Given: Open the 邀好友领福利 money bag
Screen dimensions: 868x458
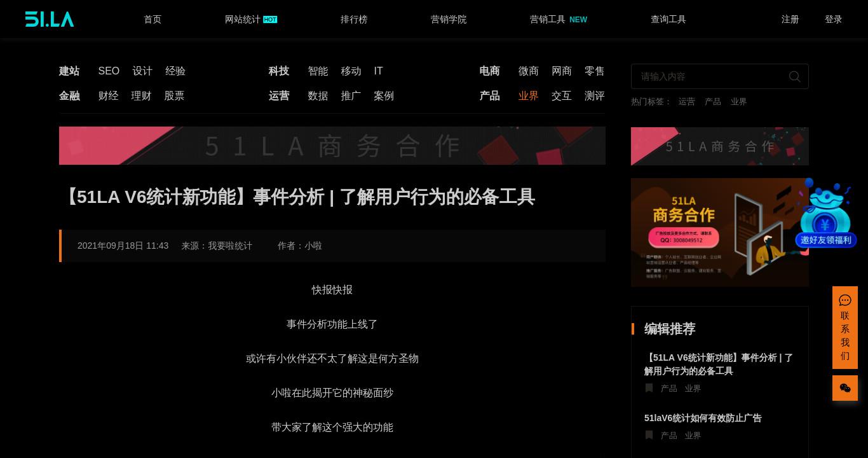Looking at the screenshot, I should (826, 213).
